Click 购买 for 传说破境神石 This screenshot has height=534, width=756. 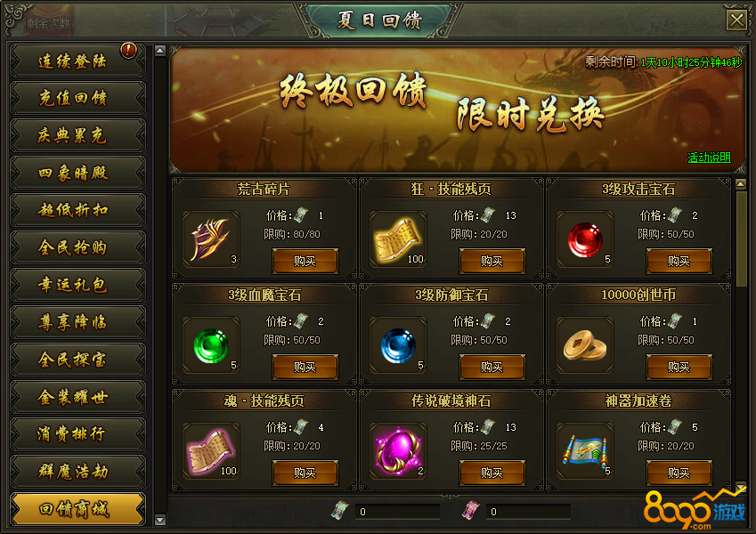492,473
